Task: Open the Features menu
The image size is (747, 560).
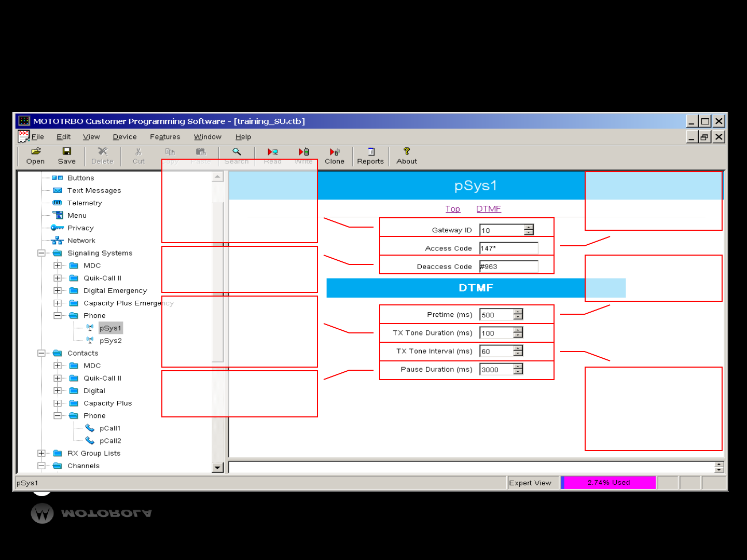Action: 165,137
